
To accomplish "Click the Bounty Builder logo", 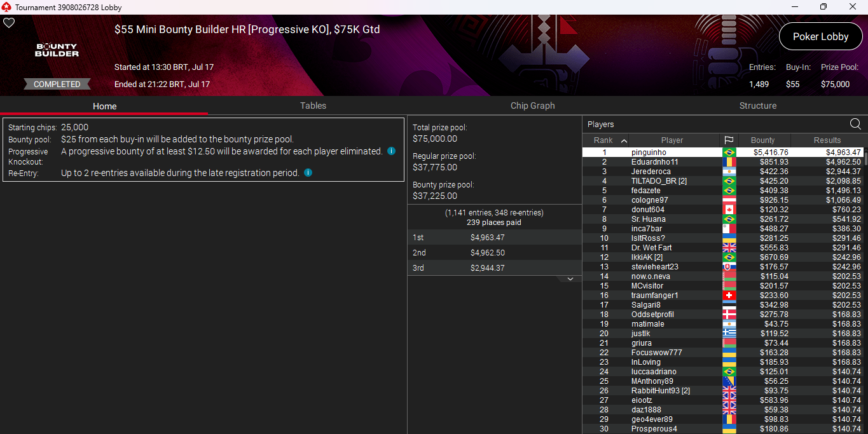I will 57,50.
